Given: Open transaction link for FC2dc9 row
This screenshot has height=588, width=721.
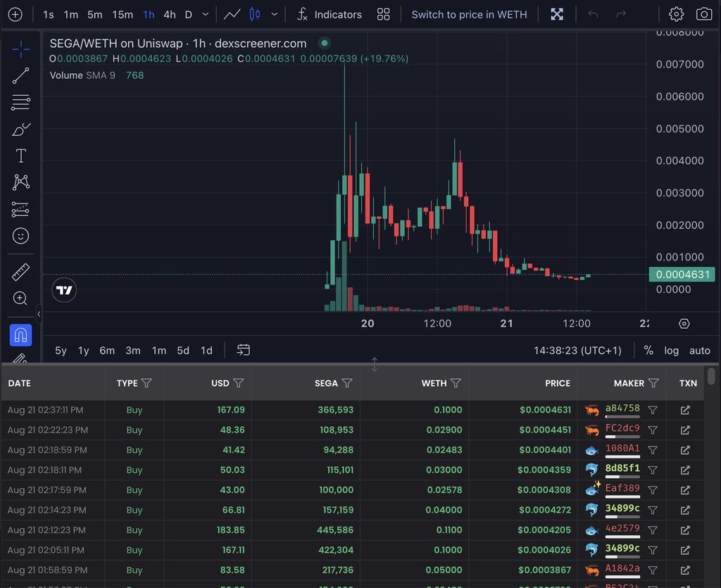Looking at the screenshot, I should [x=685, y=430].
